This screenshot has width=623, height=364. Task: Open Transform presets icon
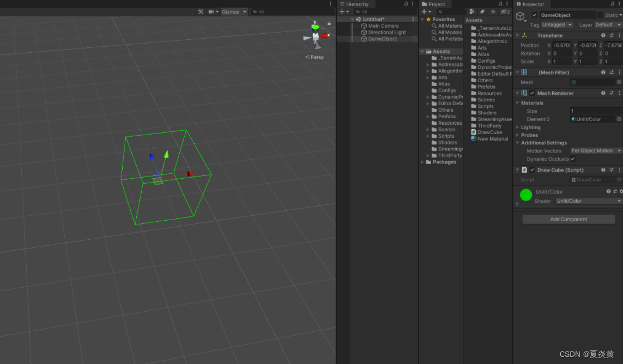[x=611, y=35]
